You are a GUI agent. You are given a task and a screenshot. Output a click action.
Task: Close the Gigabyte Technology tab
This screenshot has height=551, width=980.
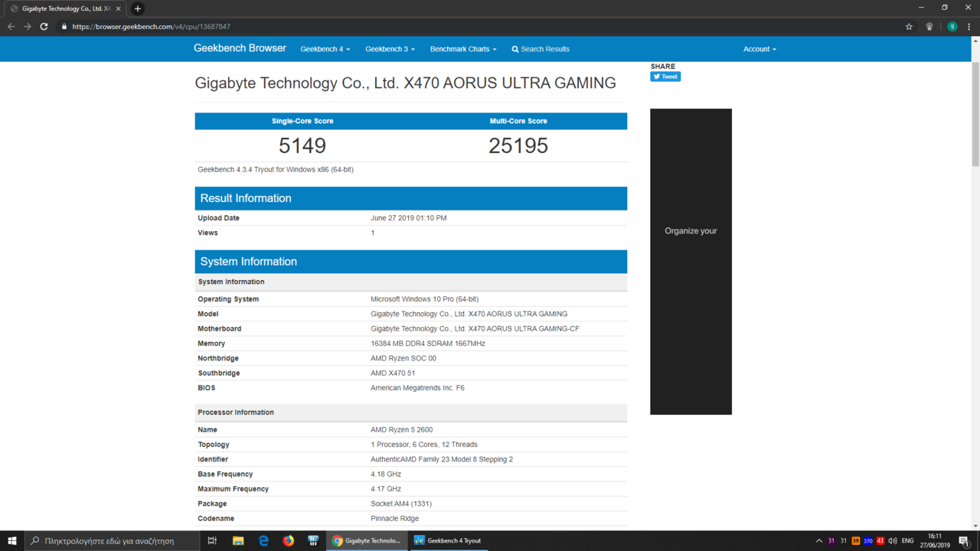point(118,8)
